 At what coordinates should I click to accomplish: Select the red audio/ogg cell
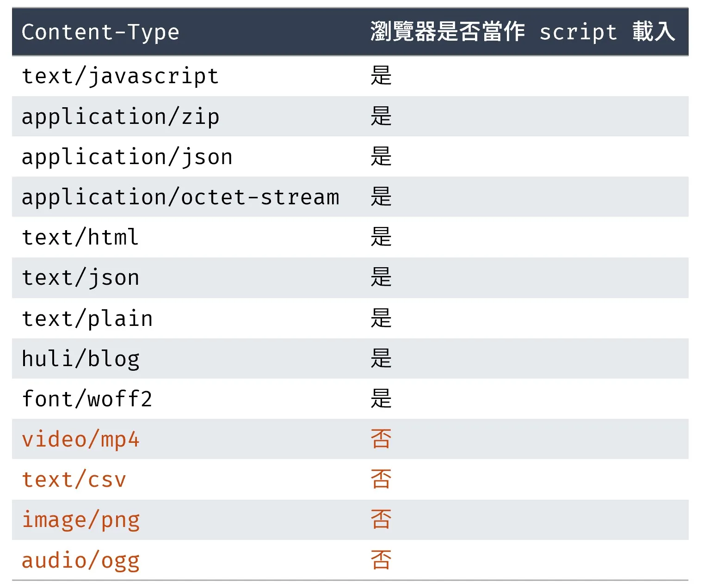80,560
